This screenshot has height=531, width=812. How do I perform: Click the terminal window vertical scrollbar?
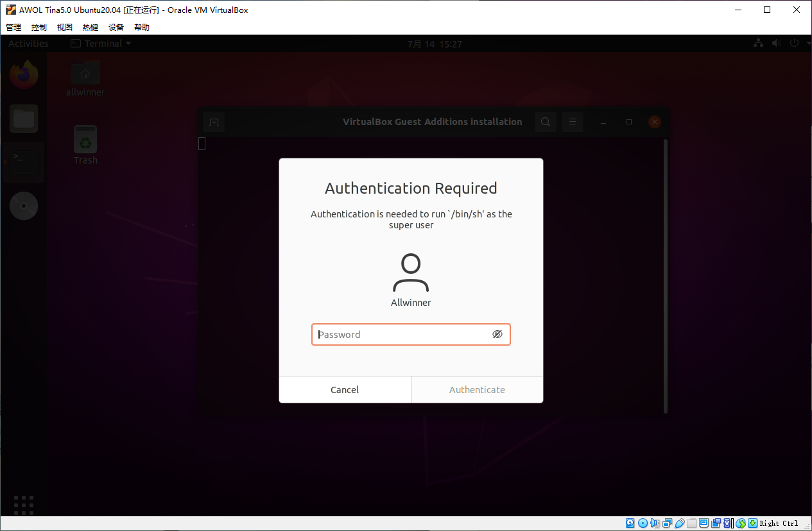(x=665, y=276)
